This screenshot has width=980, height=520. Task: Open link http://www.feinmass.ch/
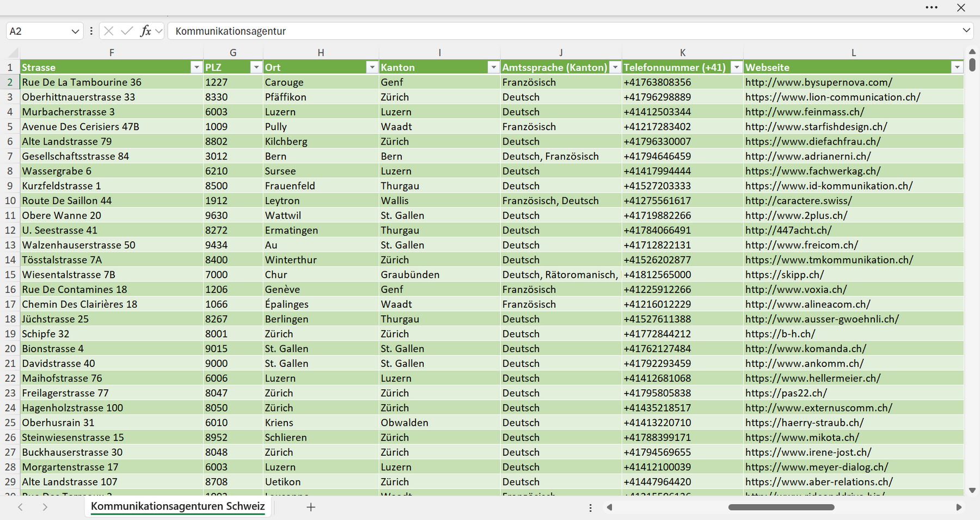805,112
